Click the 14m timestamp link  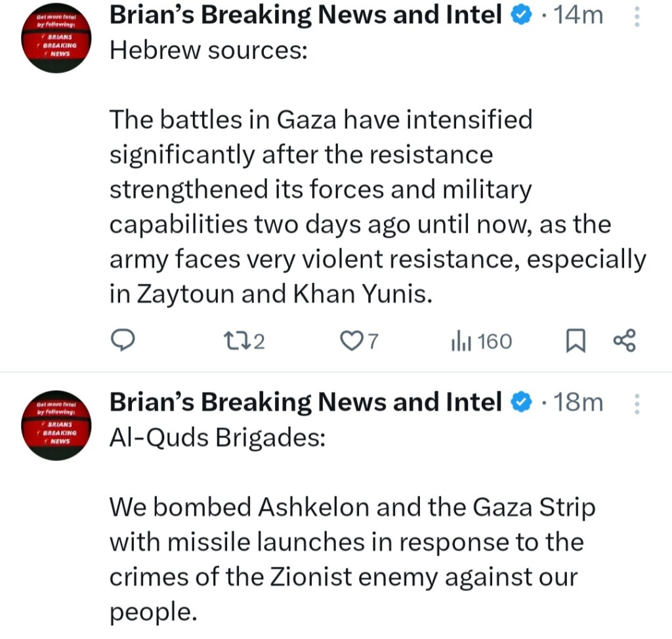click(x=578, y=16)
